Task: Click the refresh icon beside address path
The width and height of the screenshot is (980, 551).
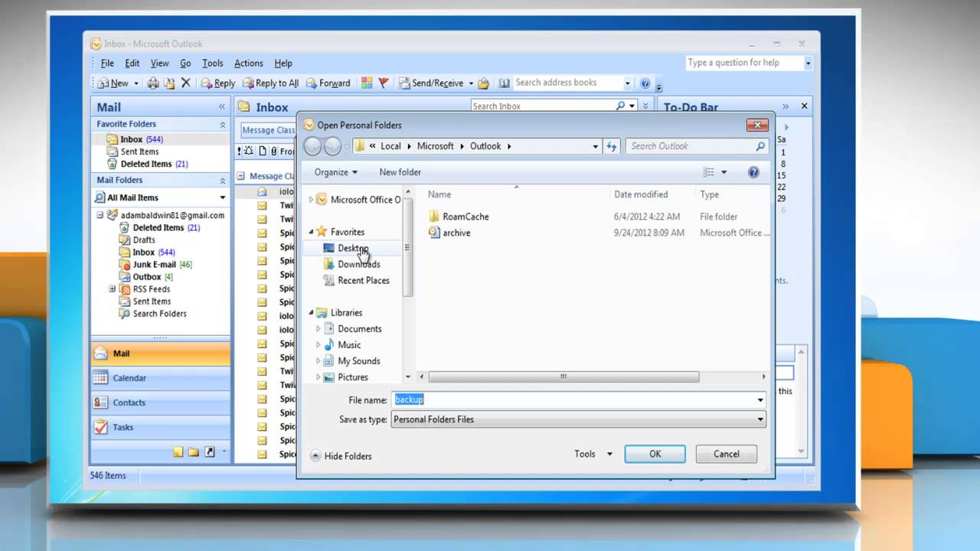Action: click(x=611, y=146)
